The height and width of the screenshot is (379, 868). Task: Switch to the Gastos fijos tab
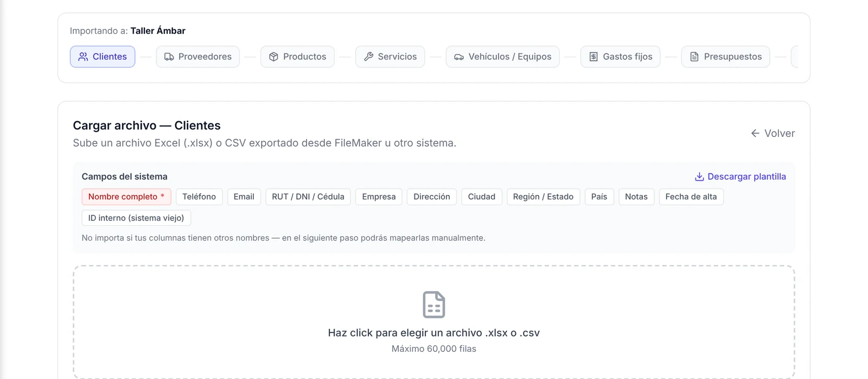621,56
